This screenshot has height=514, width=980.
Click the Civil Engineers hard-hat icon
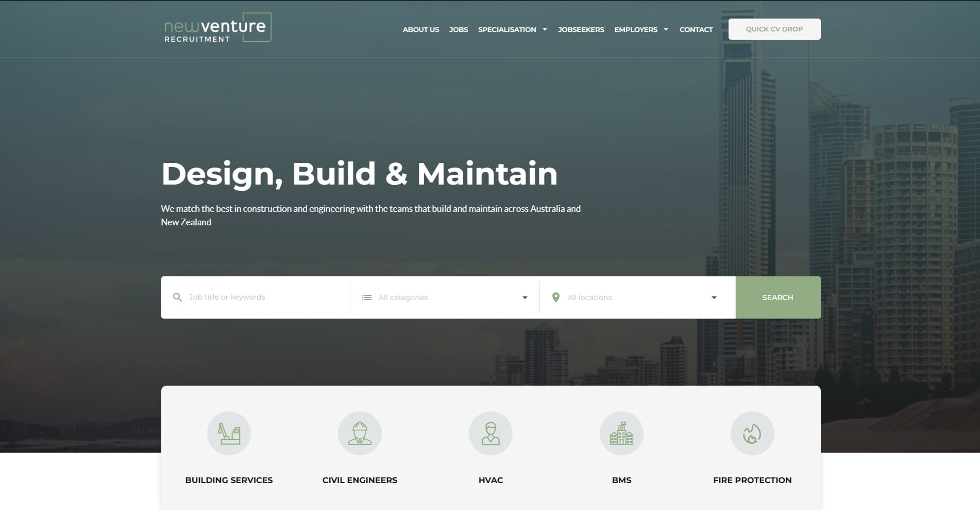[360, 433]
